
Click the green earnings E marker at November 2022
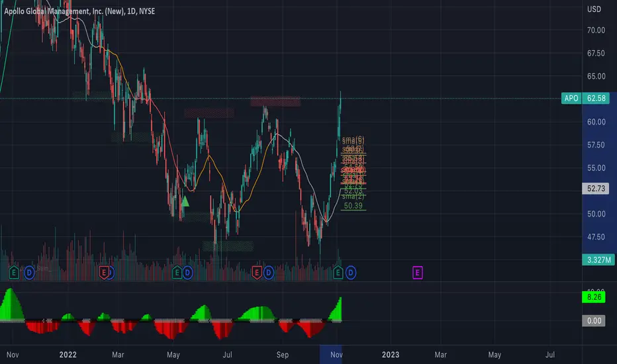pyautogui.click(x=338, y=272)
